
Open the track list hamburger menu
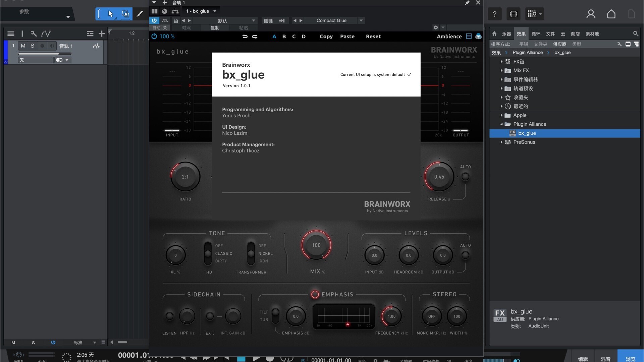pyautogui.click(x=11, y=34)
